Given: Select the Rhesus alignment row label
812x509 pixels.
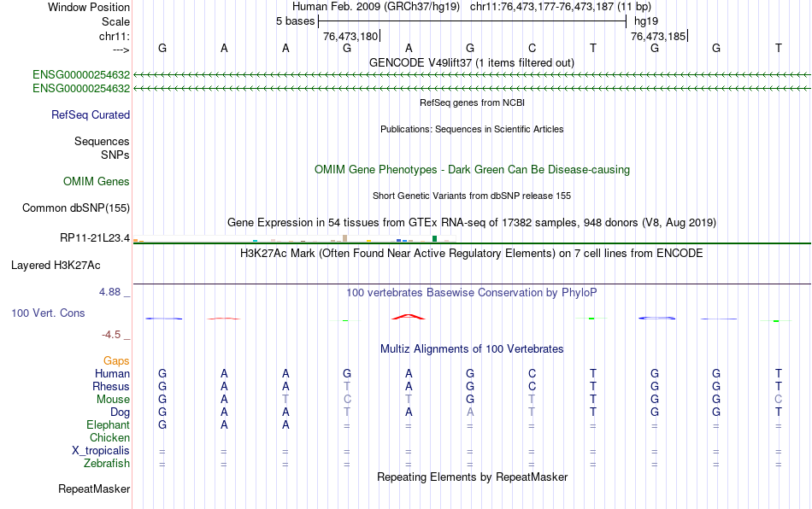Looking at the screenshot, I should pyautogui.click(x=111, y=386).
